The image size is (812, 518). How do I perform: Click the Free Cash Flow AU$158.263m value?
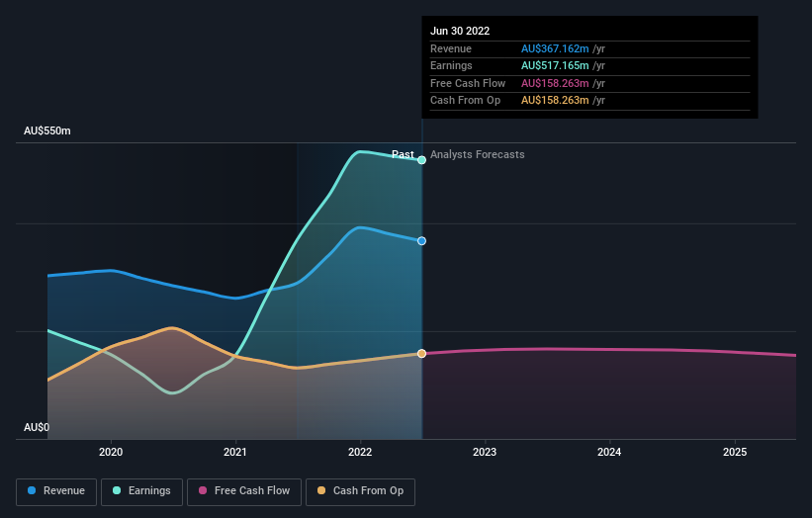point(555,83)
